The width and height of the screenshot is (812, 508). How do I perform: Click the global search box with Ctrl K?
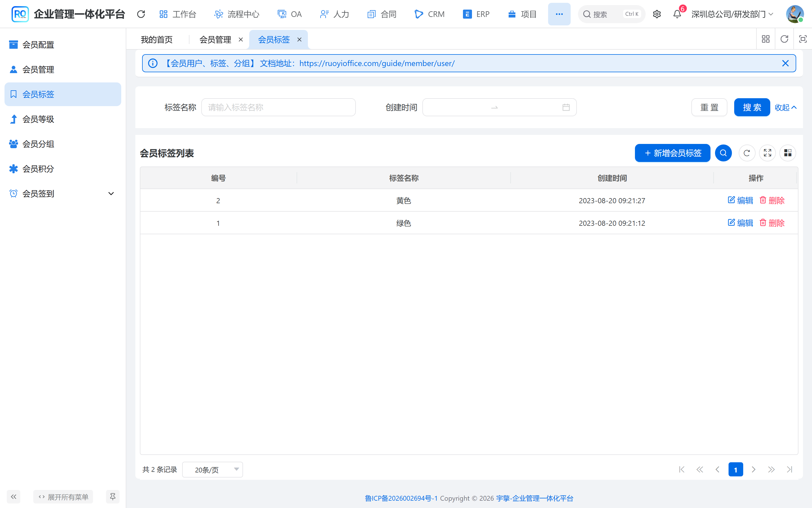611,14
